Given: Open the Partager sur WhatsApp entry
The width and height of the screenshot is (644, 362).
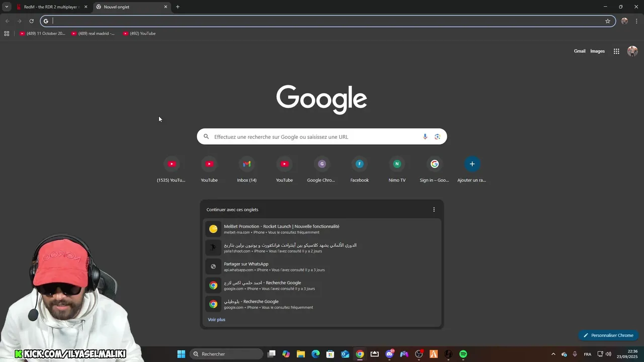Looking at the screenshot, I should pyautogui.click(x=322, y=266).
